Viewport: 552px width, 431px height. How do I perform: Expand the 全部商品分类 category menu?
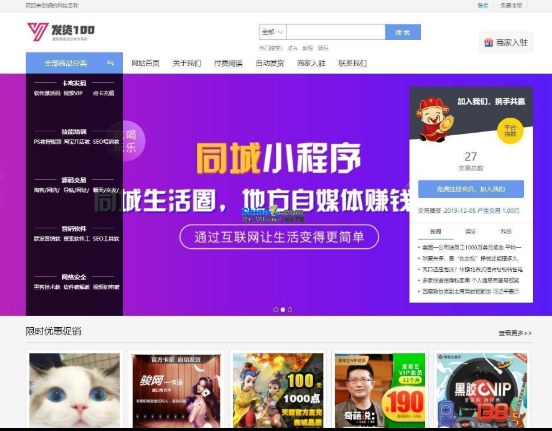pyautogui.click(x=74, y=63)
